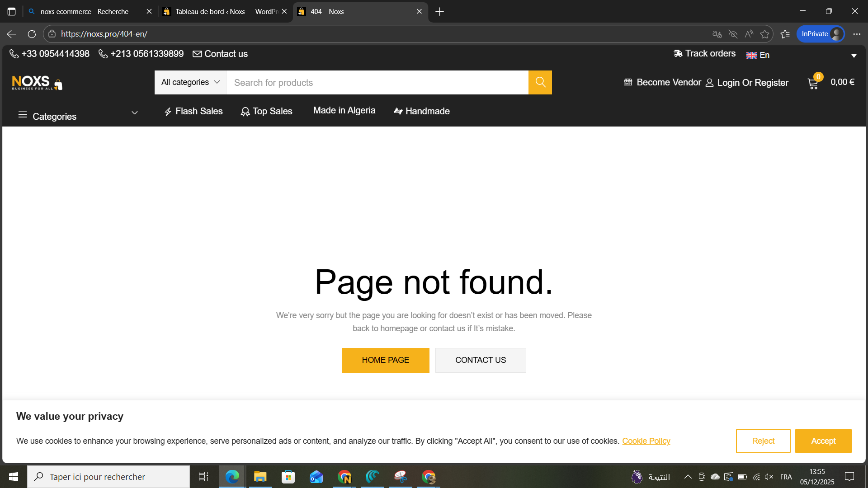Open the All categories dropdown
Screen dimensions: 868x488
(190, 82)
